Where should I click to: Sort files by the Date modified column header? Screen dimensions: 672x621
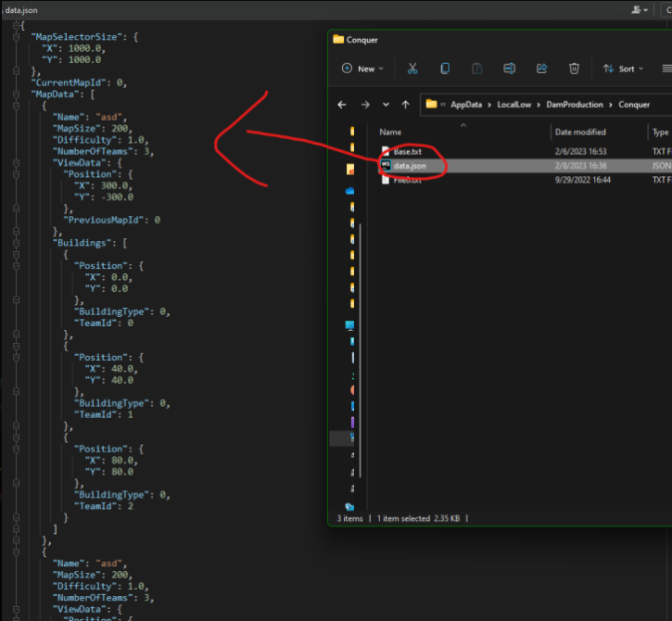point(580,132)
